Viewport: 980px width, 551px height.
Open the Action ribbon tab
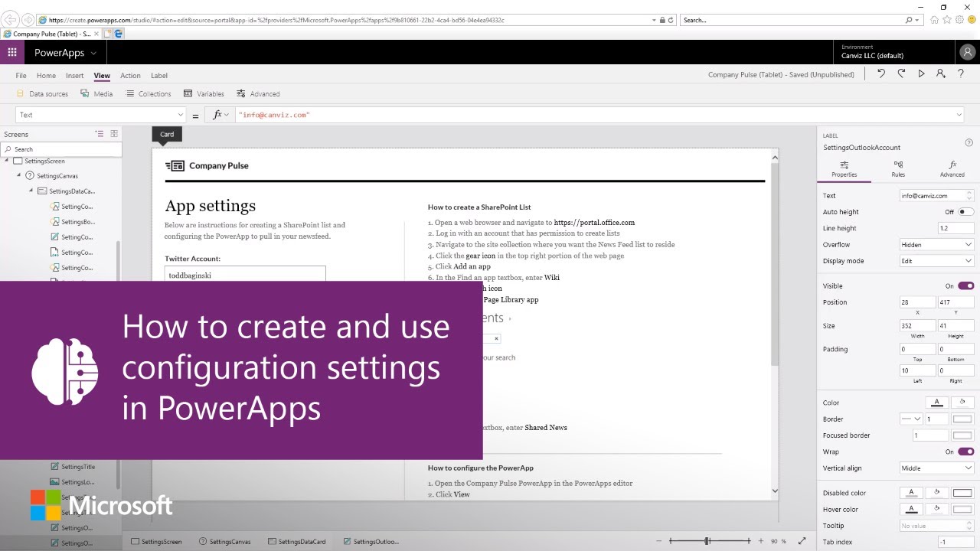(130, 76)
